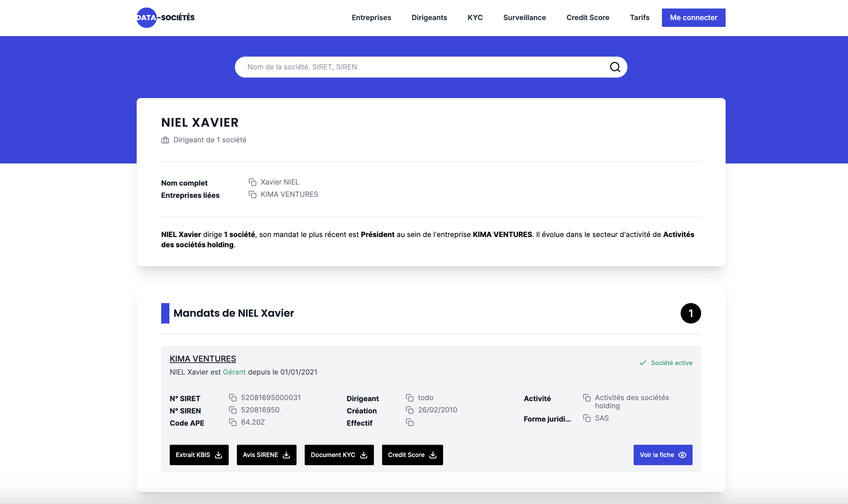The height and width of the screenshot is (504, 848).
Task: Click copy icon next to Effectif
Action: (x=410, y=422)
